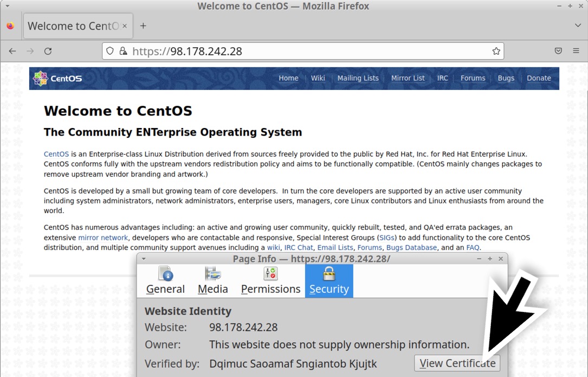
Task: Click the wiki link in the paragraph
Action: pyautogui.click(x=273, y=248)
